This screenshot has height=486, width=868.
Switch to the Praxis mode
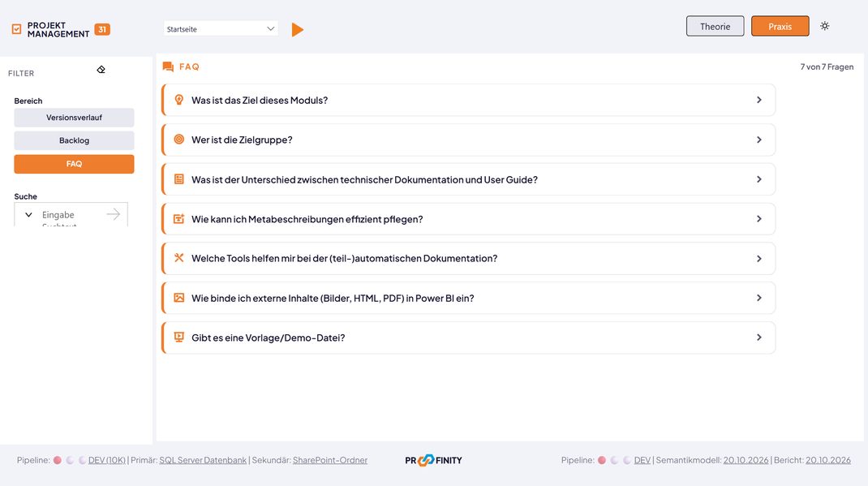[x=780, y=26]
